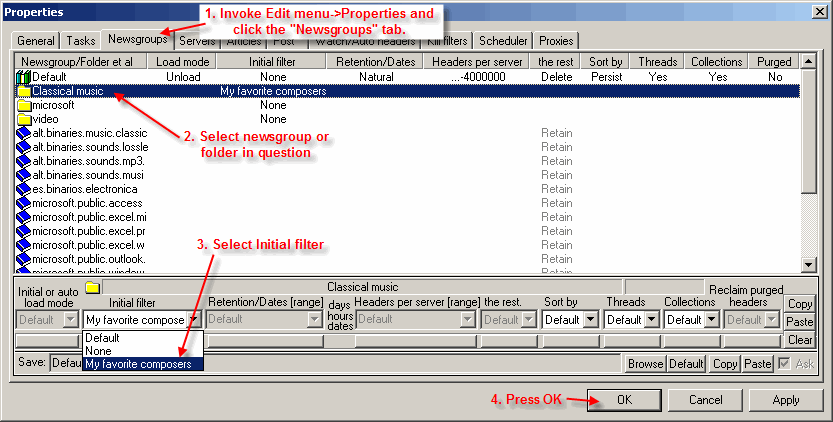
Task: Click the microsoft.public.outlook newsgroup icon
Action: coord(24,259)
